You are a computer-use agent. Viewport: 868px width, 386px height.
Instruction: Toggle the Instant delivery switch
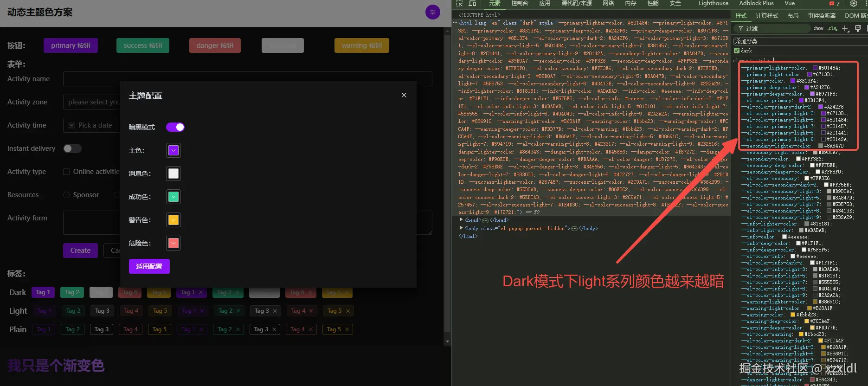tap(72, 148)
